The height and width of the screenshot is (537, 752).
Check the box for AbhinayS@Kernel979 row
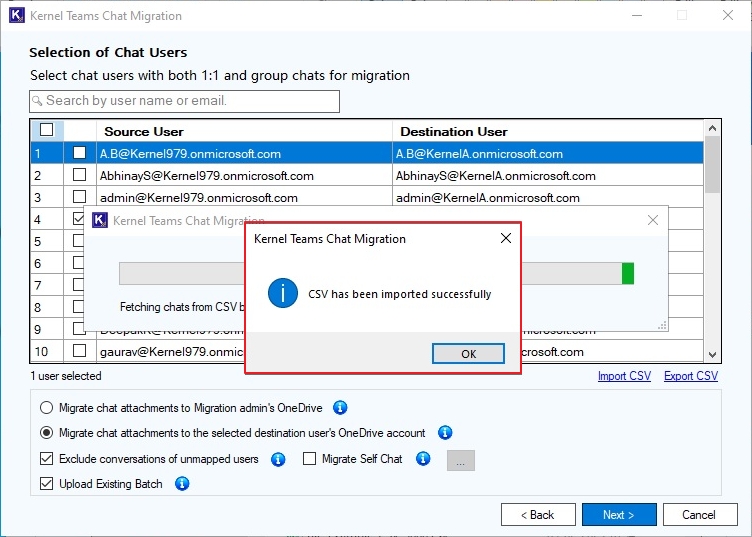(x=80, y=175)
